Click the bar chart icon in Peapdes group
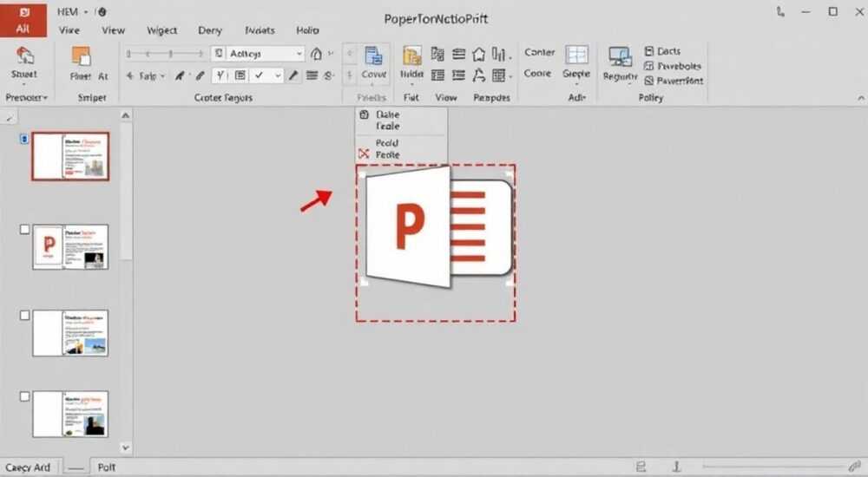Image resolution: width=868 pixels, height=477 pixels. point(499,54)
